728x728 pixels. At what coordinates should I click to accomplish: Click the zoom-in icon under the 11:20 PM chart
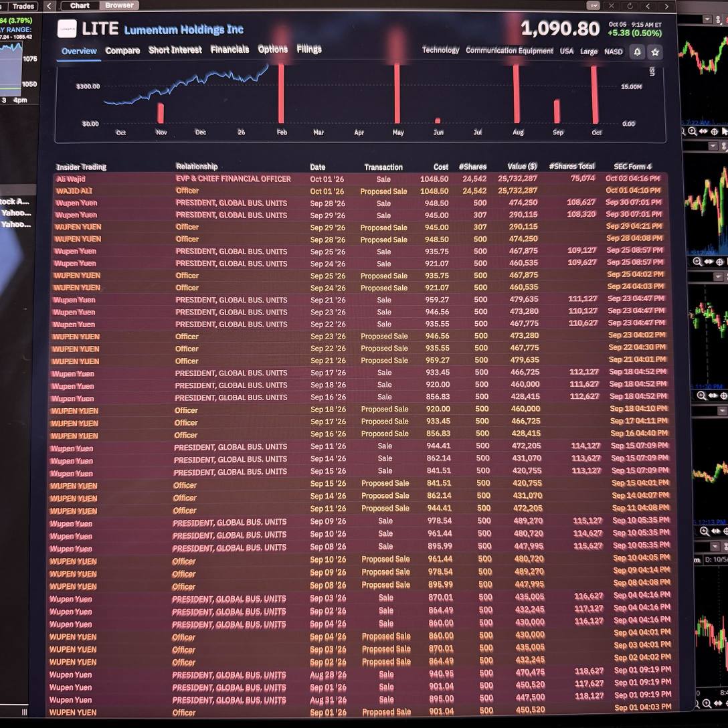click(701, 395)
